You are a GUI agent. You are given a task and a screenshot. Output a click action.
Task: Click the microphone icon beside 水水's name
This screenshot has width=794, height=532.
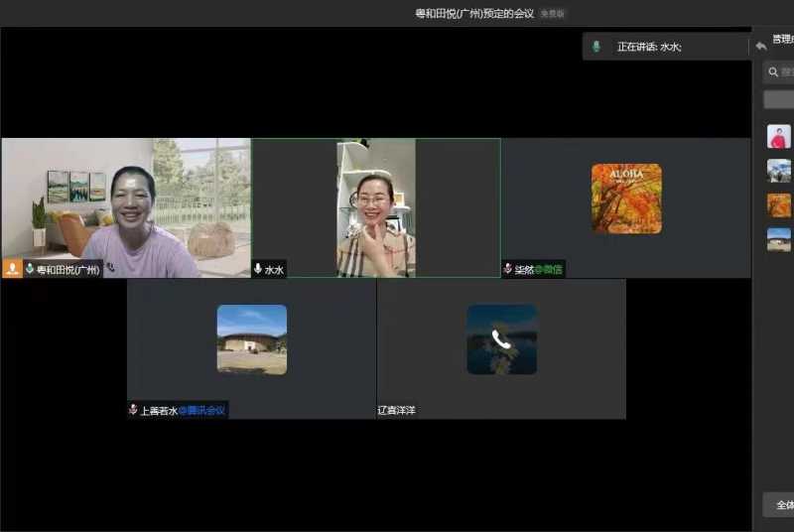pyautogui.click(x=258, y=269)
